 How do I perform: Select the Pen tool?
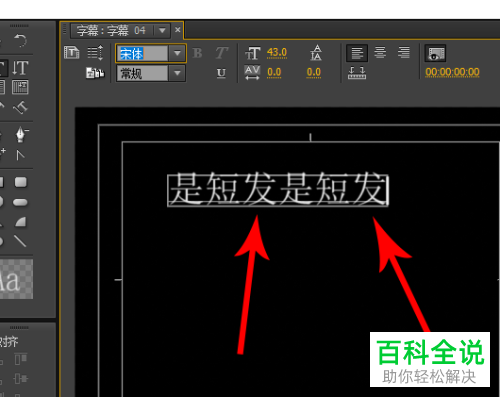tap(21, 135)
